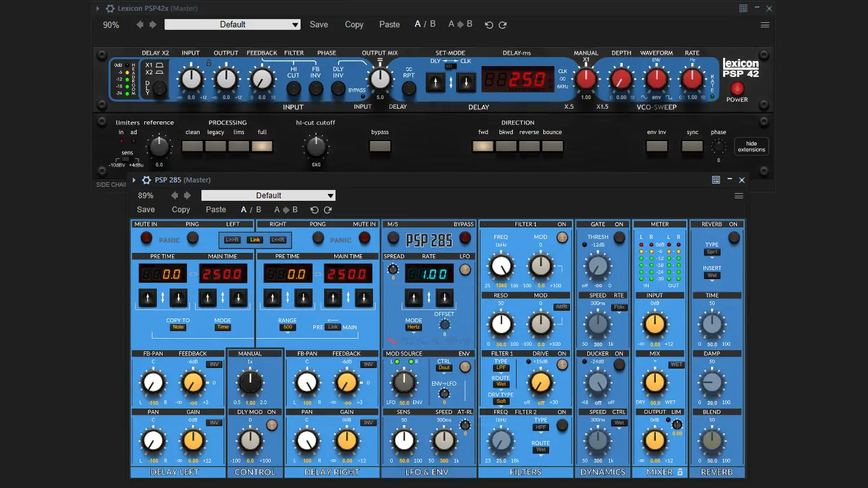Click the red POWER button on Lexicon PSP42x
The height and width of the screenshot is (488, 868).
coord(737,88)
